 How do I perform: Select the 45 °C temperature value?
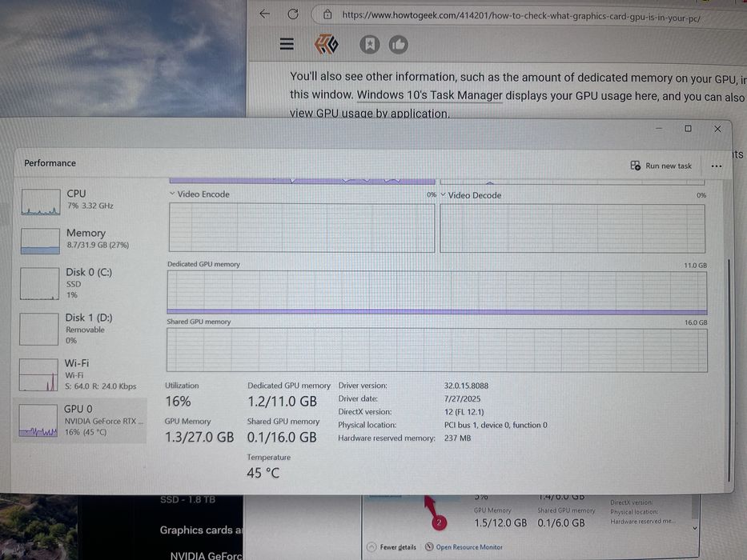tap(263, 473)
